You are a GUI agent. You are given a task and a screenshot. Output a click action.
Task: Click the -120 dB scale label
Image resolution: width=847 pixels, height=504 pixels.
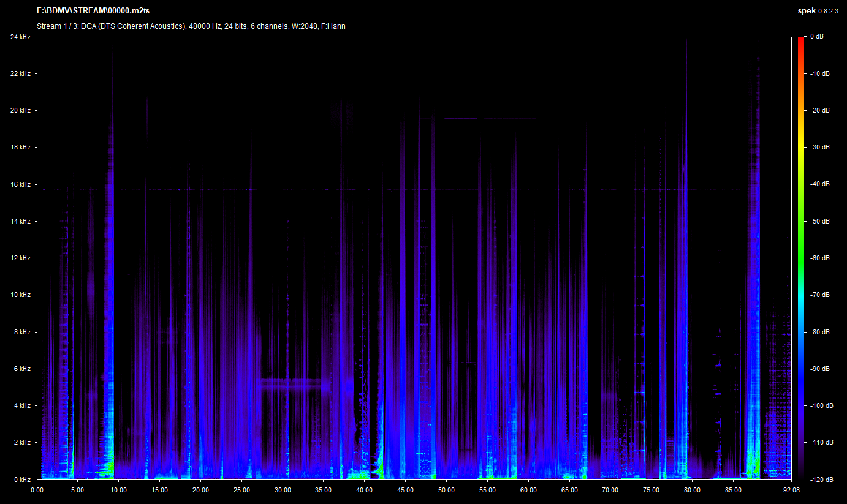point(821,479)
